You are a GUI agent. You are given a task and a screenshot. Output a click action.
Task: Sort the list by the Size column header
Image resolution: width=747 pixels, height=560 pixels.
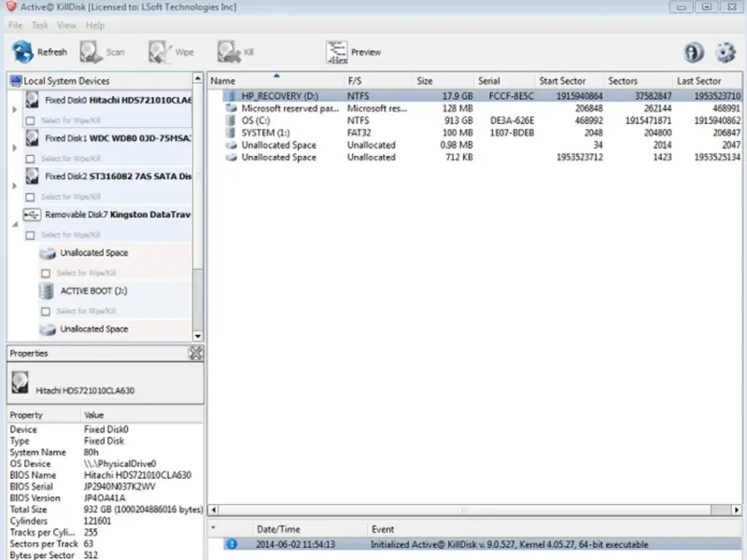click(x=425, y=81)
